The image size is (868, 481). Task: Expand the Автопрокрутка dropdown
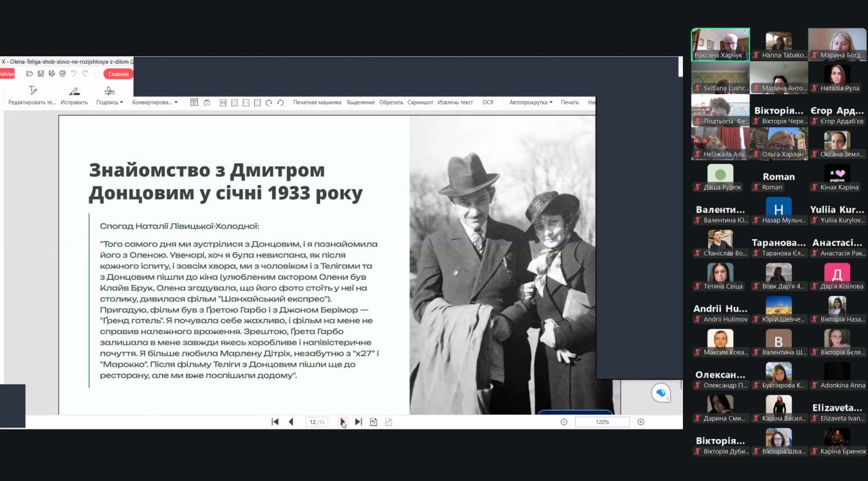531,102
